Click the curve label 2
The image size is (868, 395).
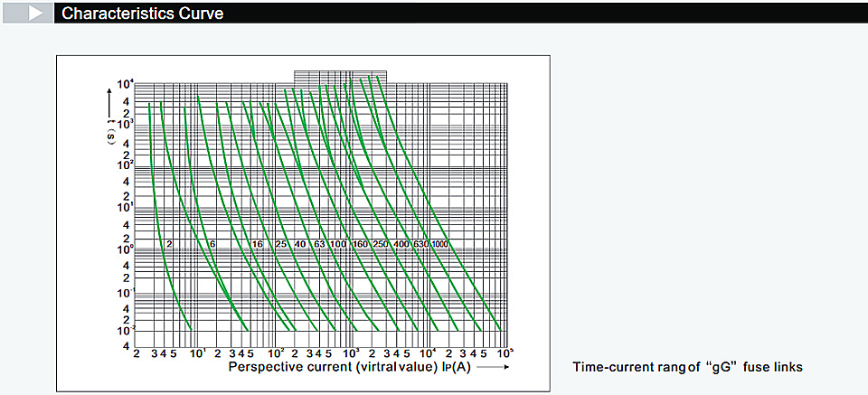tap(169, 244)
